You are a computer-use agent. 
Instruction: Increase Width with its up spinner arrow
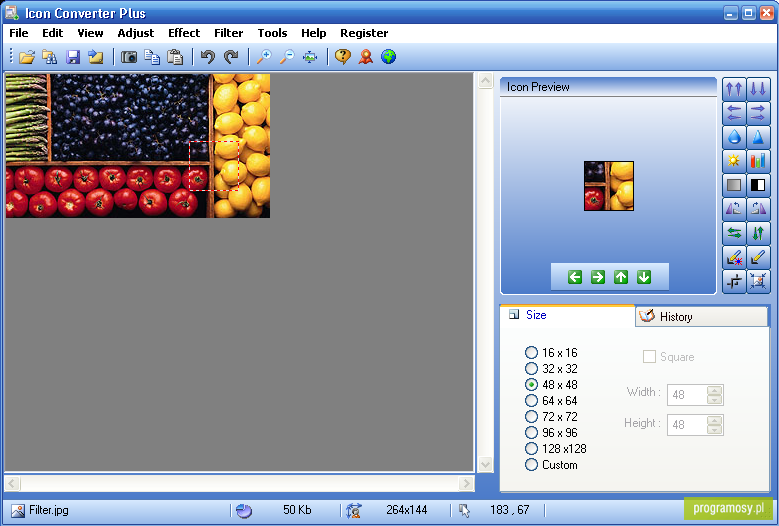coord(714,390)
